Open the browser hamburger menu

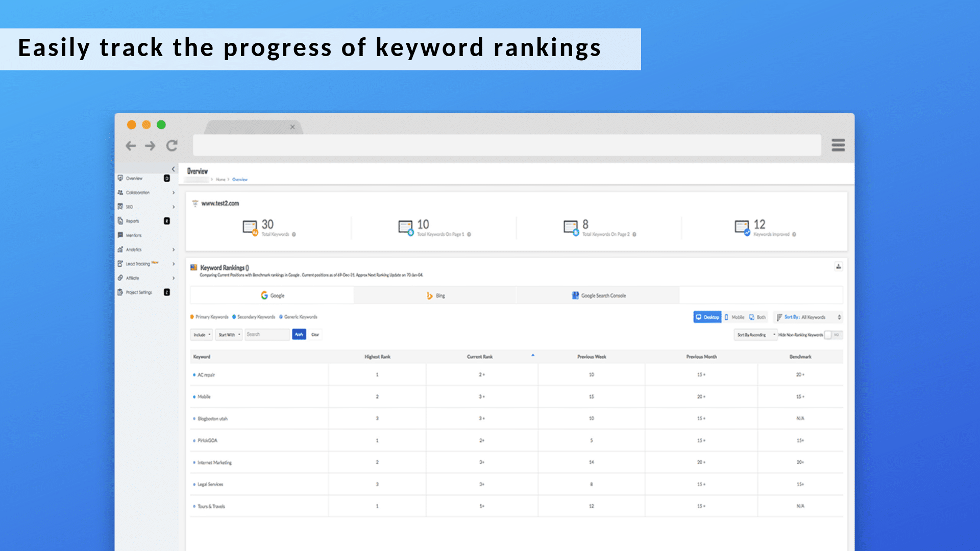click(838, 145)
